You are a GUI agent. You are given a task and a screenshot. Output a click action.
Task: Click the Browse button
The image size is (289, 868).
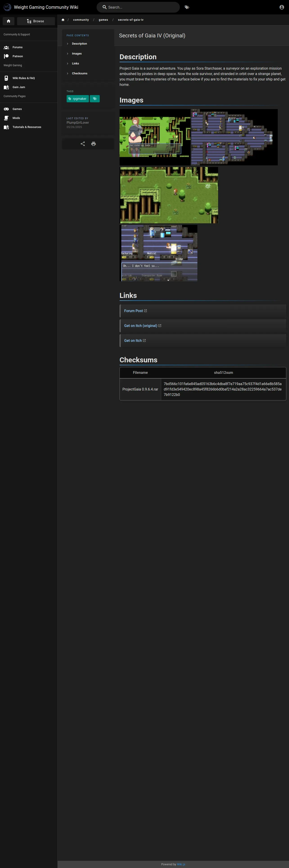pyautogui.click(x=36, y=21)
